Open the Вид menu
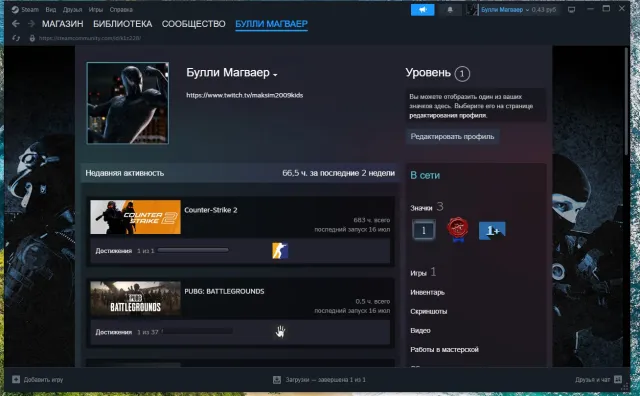640x396 pixels. [x=51, y=9]
